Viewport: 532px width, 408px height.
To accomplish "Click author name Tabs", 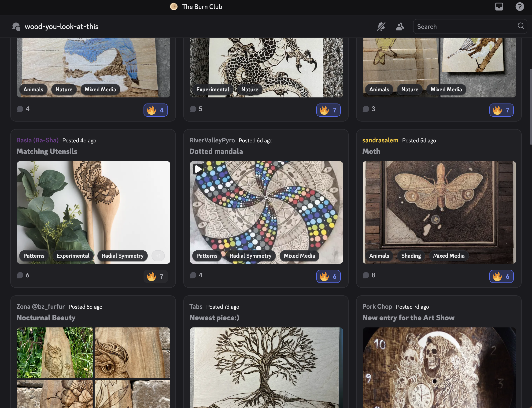I will tap(196, 307).
